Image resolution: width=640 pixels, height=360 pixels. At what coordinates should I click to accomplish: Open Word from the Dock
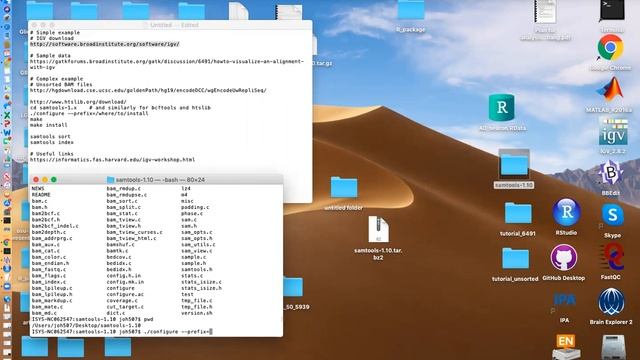pos(7,133)
